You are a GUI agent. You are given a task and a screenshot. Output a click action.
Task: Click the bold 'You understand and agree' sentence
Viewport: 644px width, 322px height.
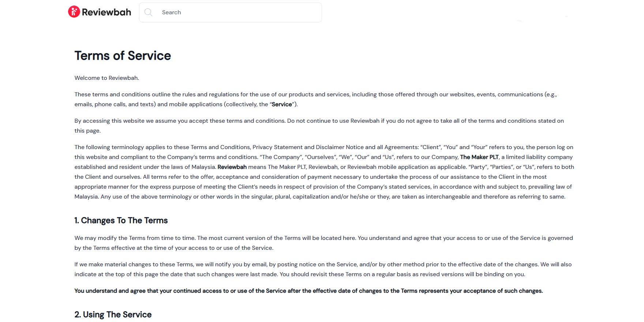coord(308,291)
